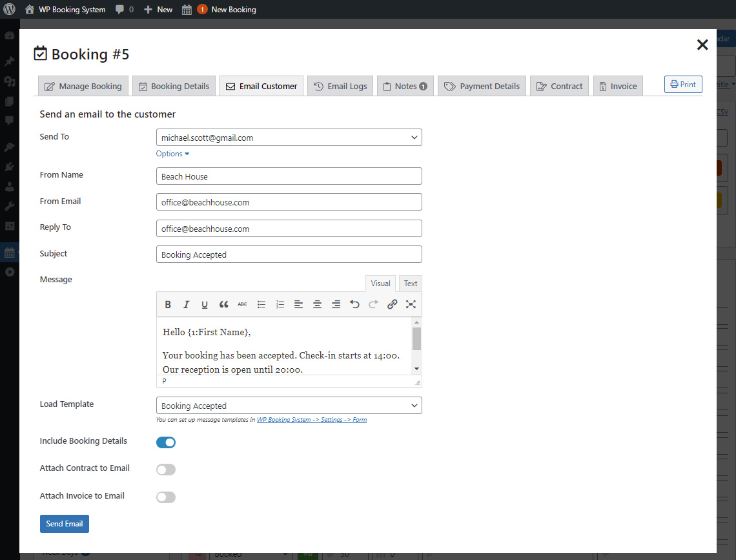This screenshot has width=736, height=560.
Task: Click the From Email field
Action: (289, 202)
